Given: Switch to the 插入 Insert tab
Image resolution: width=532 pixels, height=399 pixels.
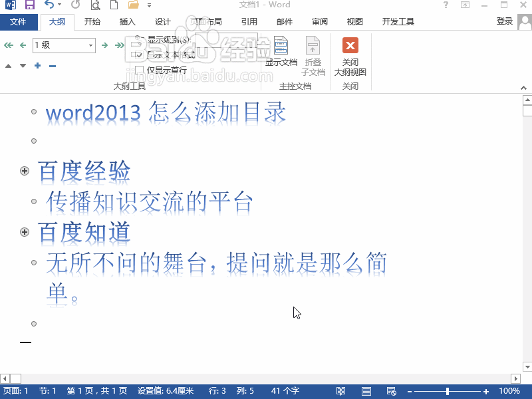Looking at the screenshot, I should pos(128,22).
